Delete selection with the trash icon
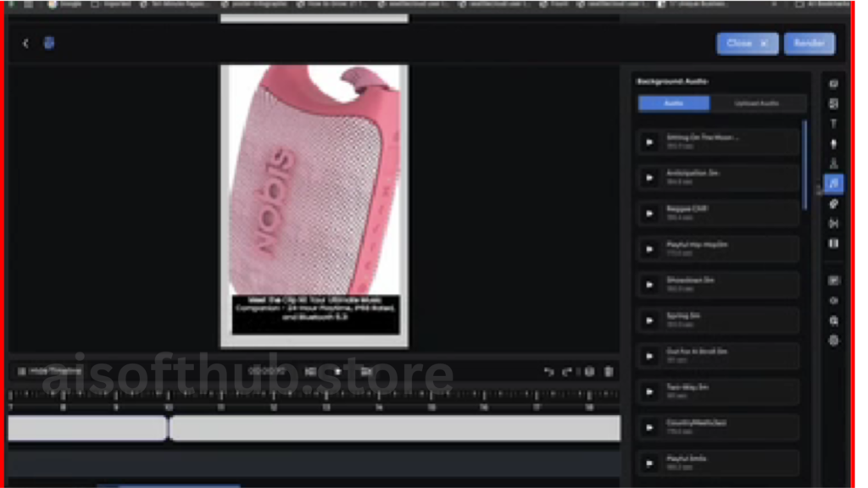Viewport: 868px width, 488px height. 609,372
